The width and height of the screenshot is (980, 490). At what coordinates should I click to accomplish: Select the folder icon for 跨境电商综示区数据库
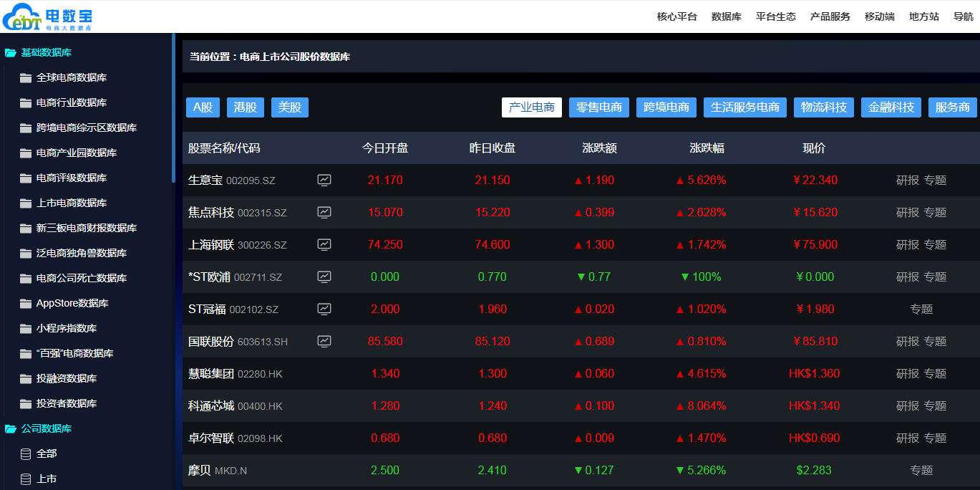[x=26, y=128]
